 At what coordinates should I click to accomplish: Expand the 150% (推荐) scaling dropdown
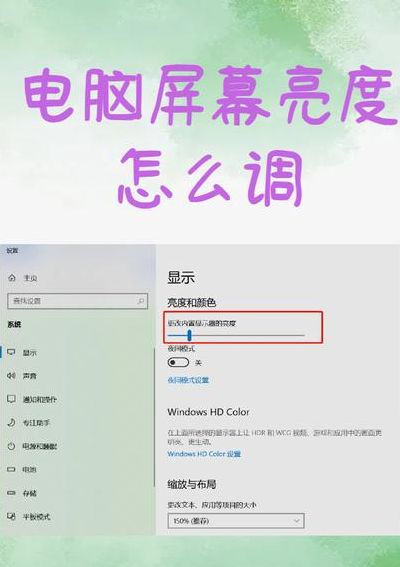(236, 521)
